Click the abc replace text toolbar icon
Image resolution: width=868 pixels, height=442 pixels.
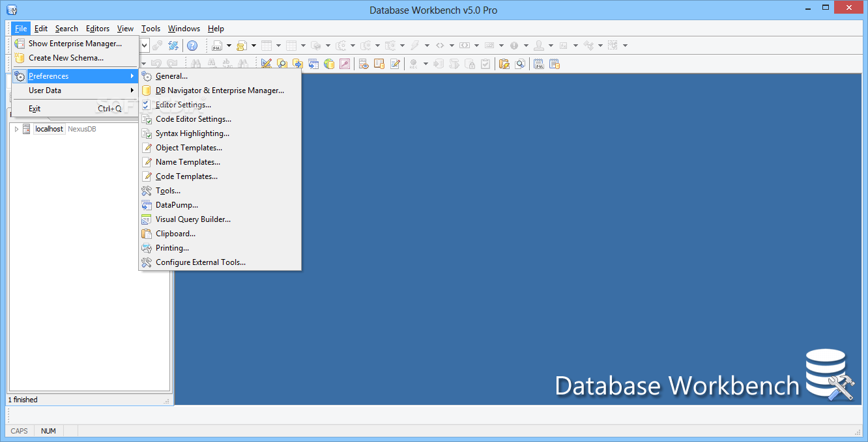tap(227, 64)
